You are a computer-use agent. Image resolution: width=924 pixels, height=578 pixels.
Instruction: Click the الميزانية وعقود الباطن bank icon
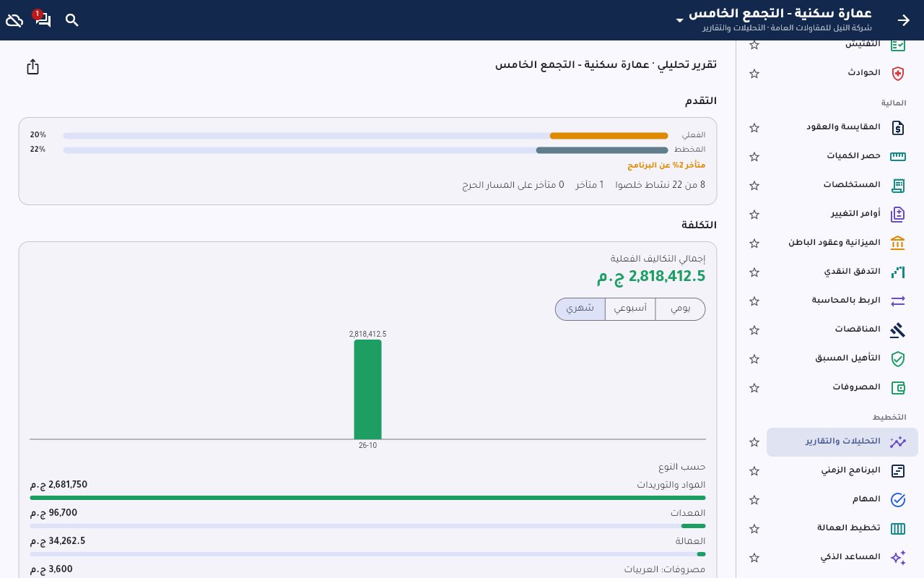point(897,243)
